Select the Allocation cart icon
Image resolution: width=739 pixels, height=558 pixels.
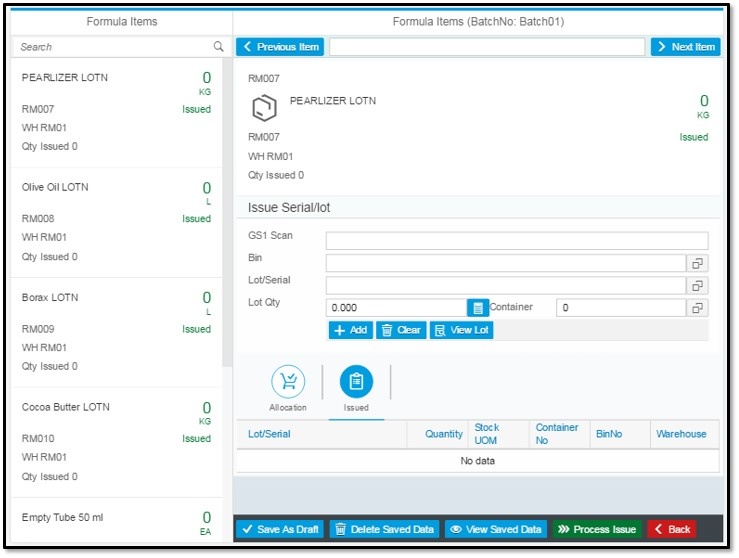[x=288, y=381]
